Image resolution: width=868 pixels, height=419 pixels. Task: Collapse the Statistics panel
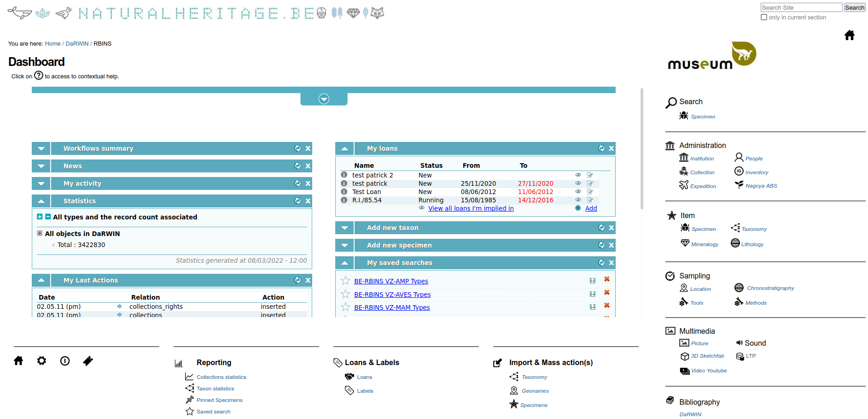[41, 201]
